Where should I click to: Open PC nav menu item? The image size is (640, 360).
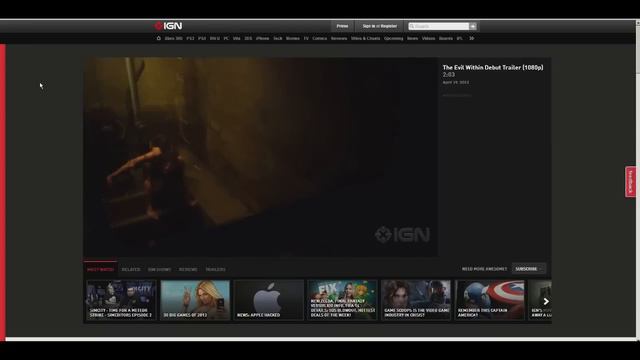coord(226,38)
